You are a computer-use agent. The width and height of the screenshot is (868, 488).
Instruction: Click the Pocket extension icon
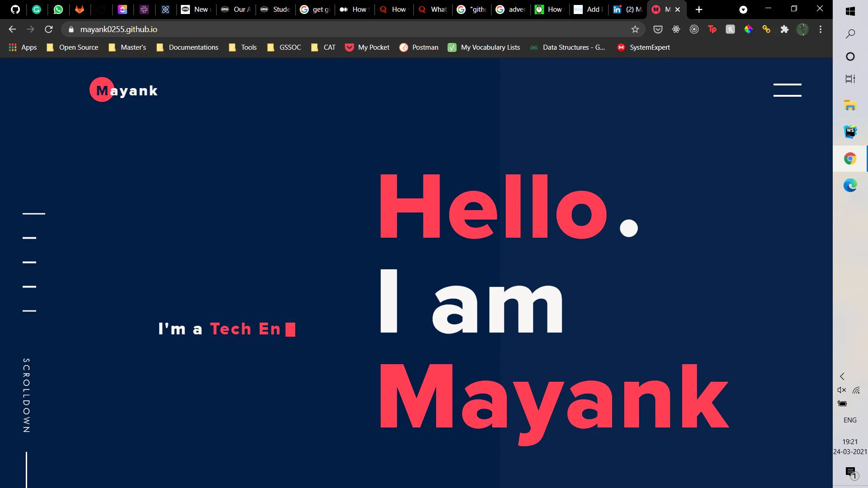pyautogui.click(x=658, y=29)
